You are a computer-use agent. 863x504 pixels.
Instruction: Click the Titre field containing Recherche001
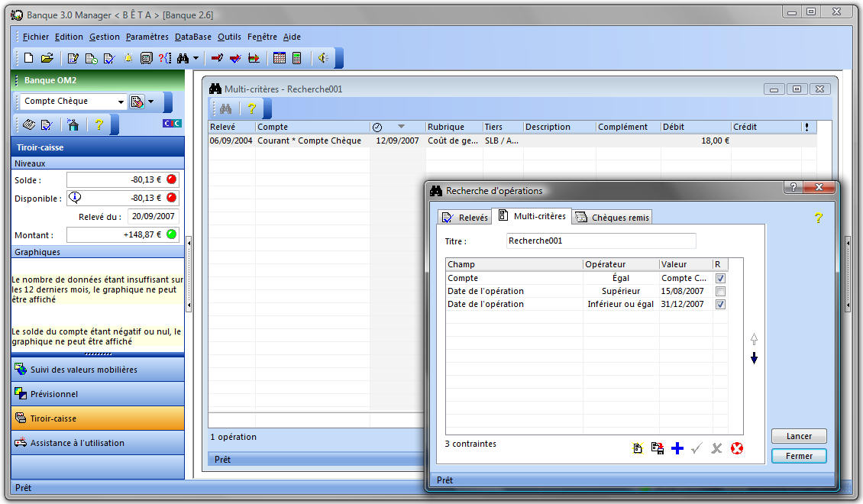point(601,241)
